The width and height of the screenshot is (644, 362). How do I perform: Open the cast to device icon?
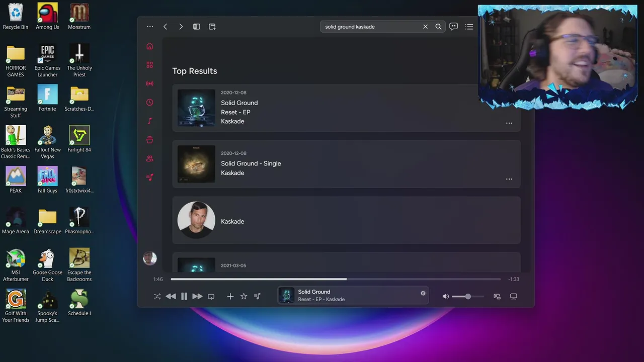click(514, 297)
